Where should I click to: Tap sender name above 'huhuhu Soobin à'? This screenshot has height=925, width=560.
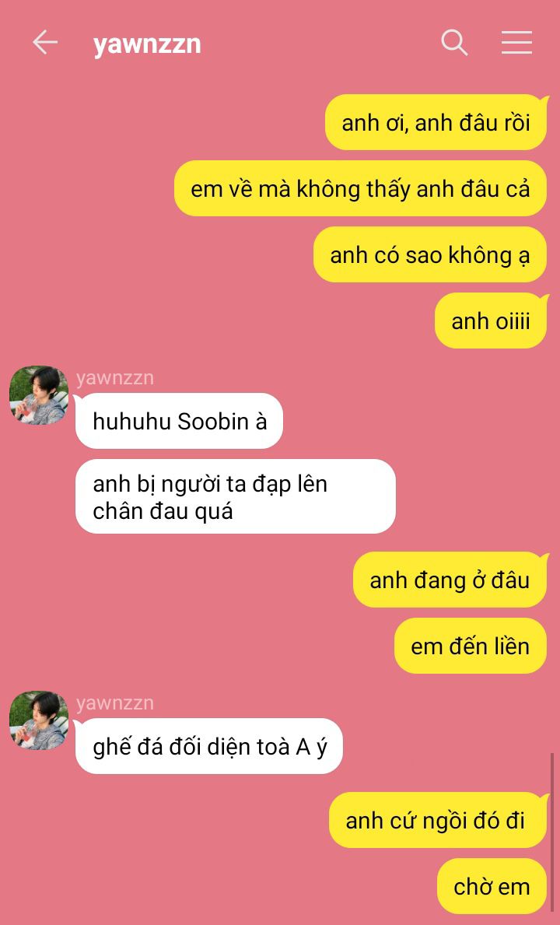coord(115,377)
